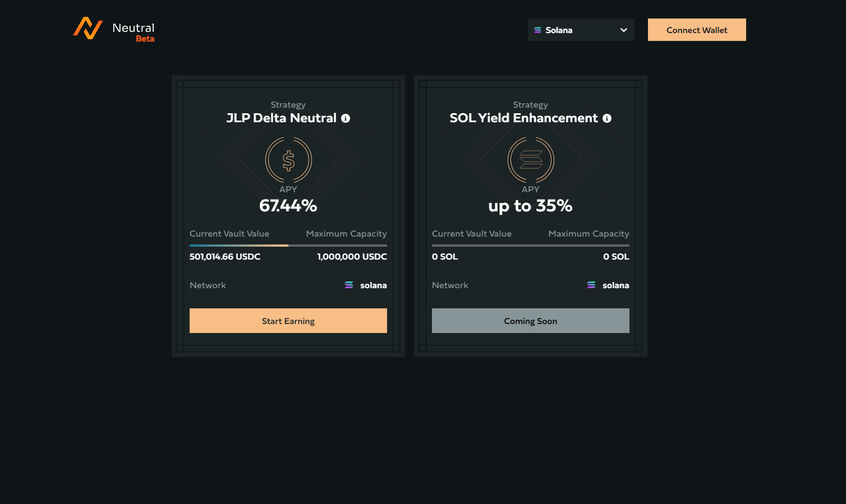Screen dimensions: 846x504
Task: Click Solana icon in JLP card network row
Action: (x=349, y=285)
